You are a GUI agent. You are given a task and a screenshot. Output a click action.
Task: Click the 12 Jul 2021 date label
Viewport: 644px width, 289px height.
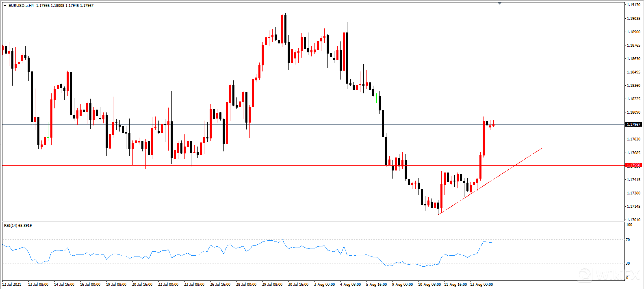click(12, 284)
